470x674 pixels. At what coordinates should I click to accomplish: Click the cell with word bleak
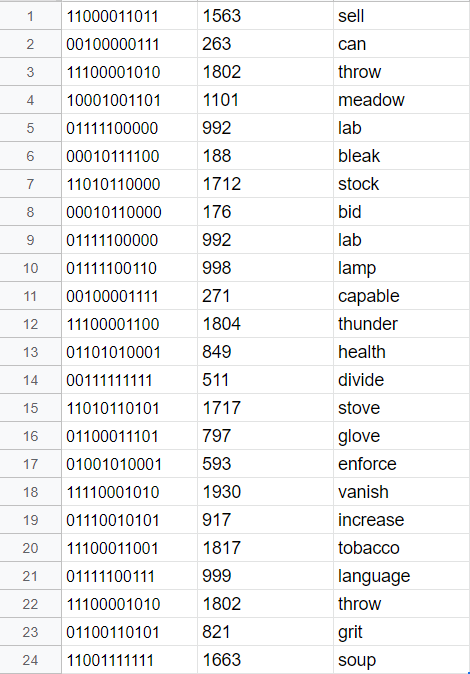click(x=401, y=156)
